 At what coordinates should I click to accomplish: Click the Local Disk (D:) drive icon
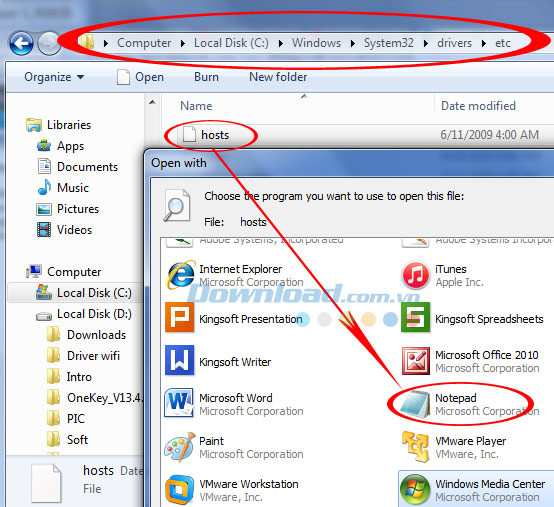coord(44,316)
